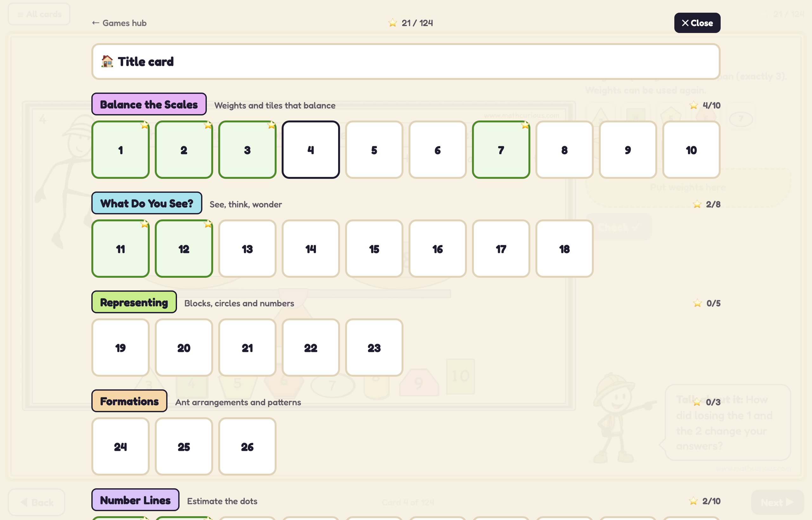Click the 2/8 star count for What Do You See?
The width and height of the screenshot is (812, 520).
707,204
